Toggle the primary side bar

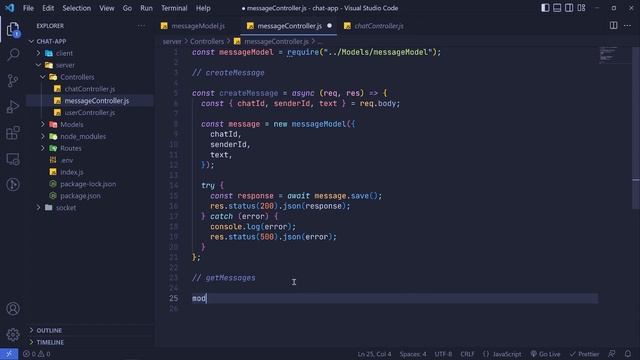(x=545, y=8)
